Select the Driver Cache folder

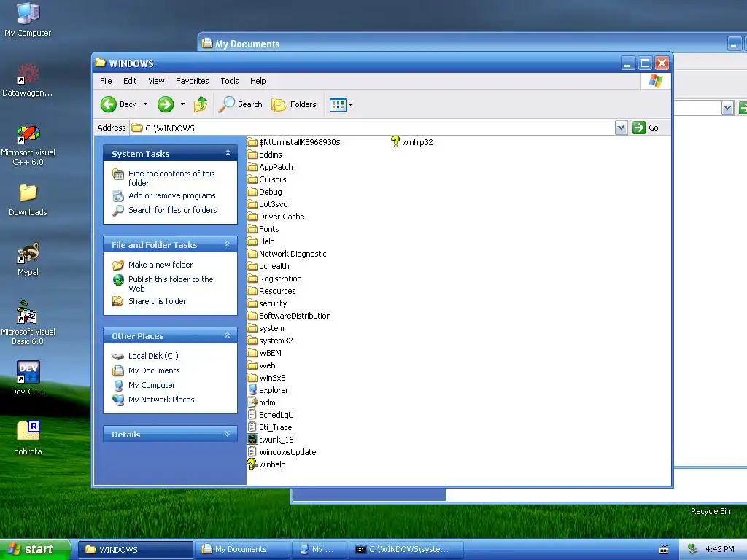coord(276,217)
